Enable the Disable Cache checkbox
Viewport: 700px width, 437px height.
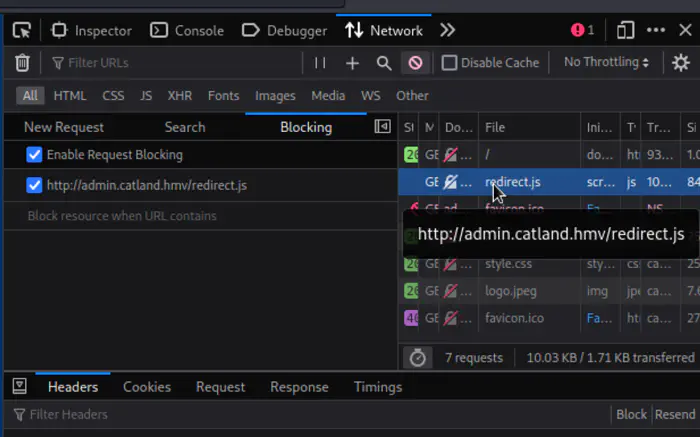[450, 63]
